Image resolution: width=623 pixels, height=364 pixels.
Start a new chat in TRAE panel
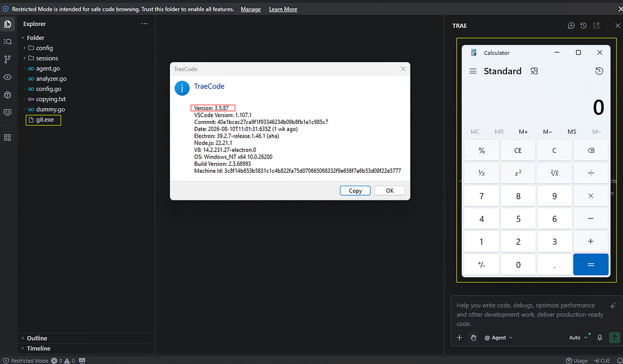(x=571, y=25)
